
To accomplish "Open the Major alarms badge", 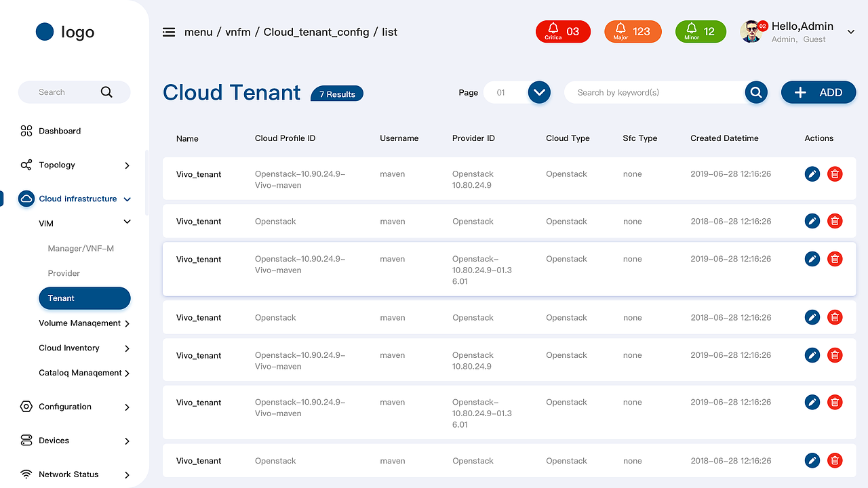I will tap(633, 32).
